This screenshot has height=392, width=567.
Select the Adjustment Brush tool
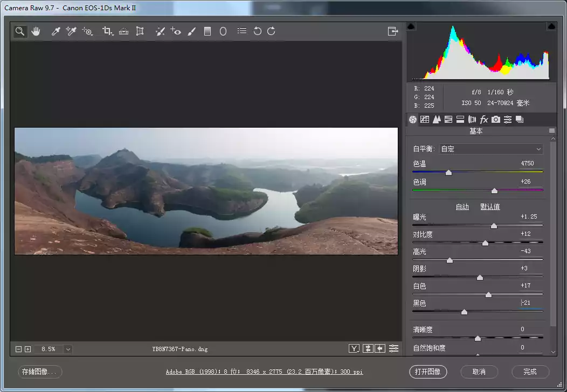pos(191,31)
